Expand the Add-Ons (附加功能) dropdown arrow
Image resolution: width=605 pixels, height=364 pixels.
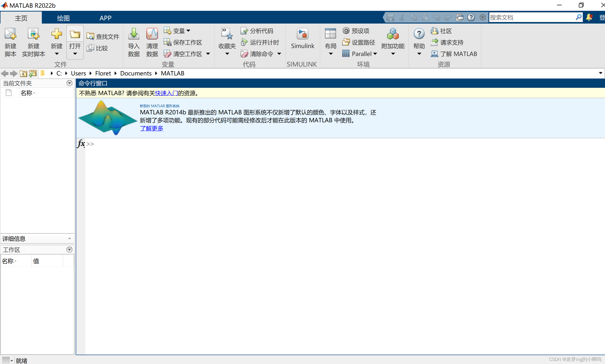pyautogui.click(x=393, y=54)
